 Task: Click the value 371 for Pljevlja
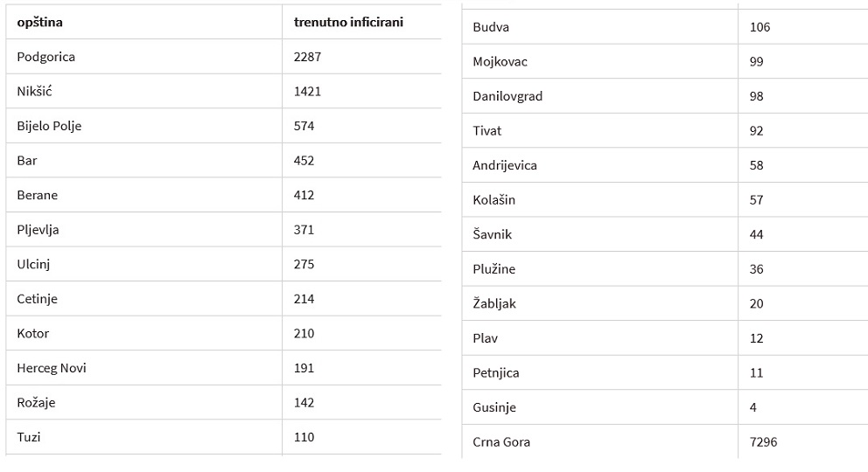click(304, 230)
